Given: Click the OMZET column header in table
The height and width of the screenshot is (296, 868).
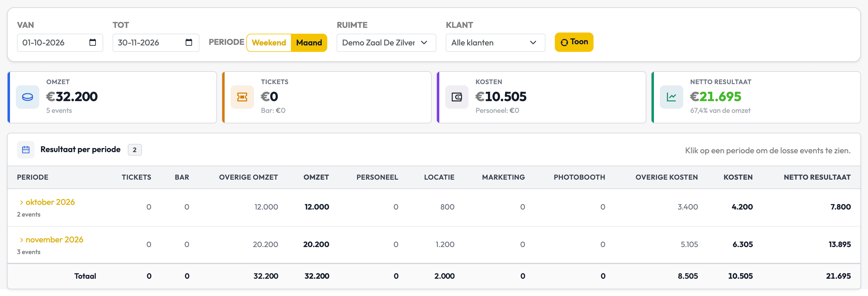Looking at the screenshot, I should 316,177.
